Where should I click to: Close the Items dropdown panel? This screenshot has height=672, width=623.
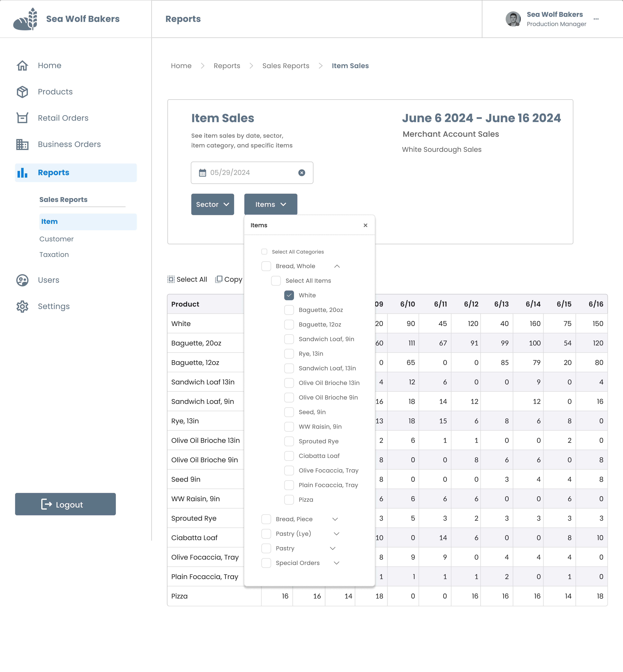365,225
